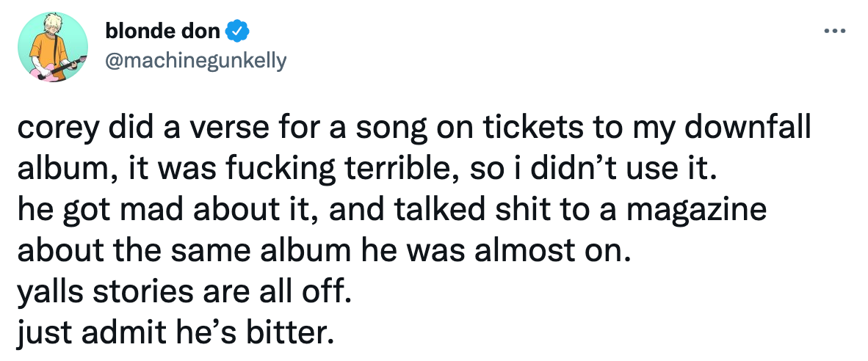Click the blue verified checkmark badge
This screenshot has height=361, width=868.
click(x=239, y=31)
